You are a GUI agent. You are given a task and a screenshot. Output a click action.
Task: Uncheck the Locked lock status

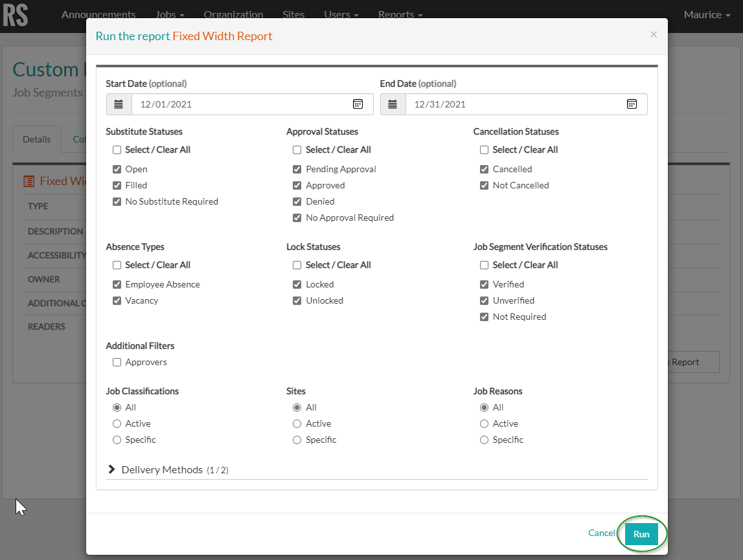pos(297,284)
